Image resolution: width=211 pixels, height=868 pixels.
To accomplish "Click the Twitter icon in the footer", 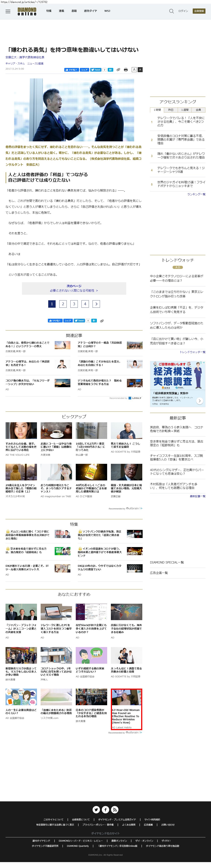I will pos(96,809).
